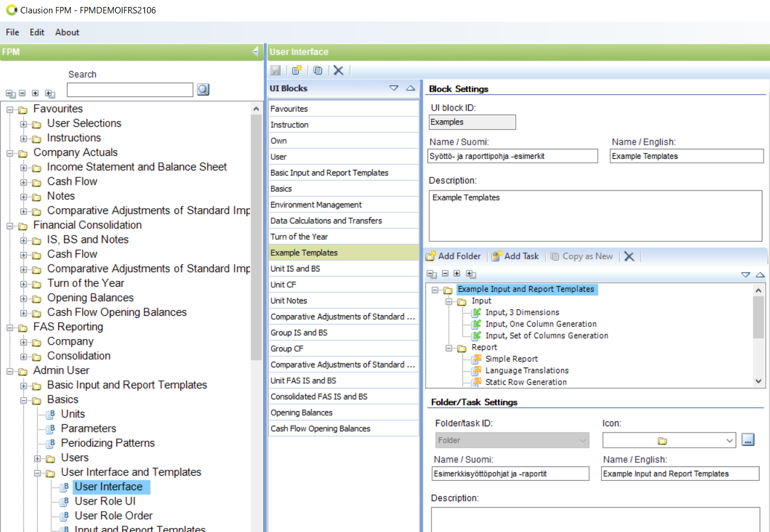
Task: Click expand-all icon in task tree toolbar
Action: [471, 274]
